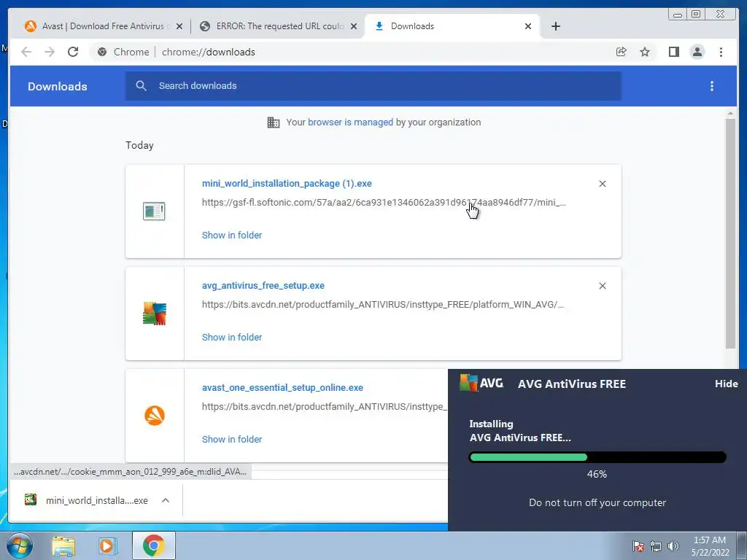Open Windows Explorer from taskbar
This screenshot has width=747, height=560.
point(63,546)
